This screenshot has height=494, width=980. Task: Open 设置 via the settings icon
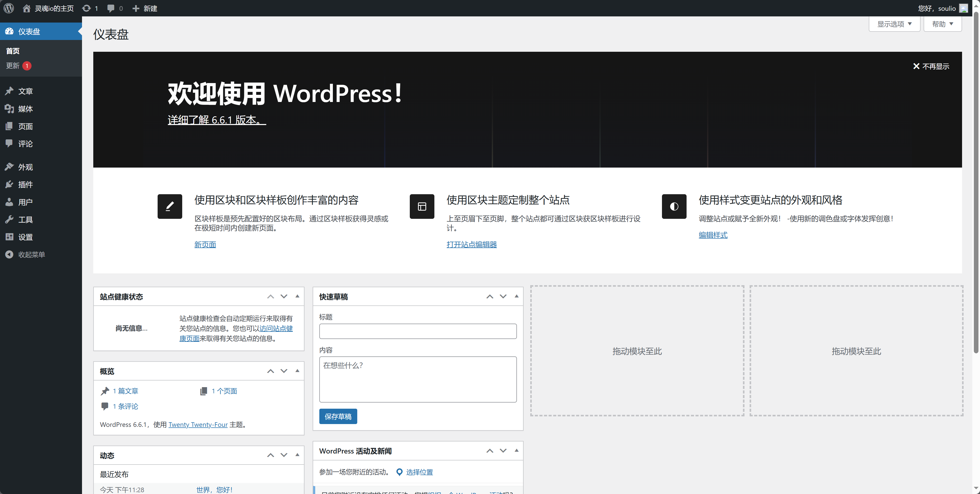point(10,236)
